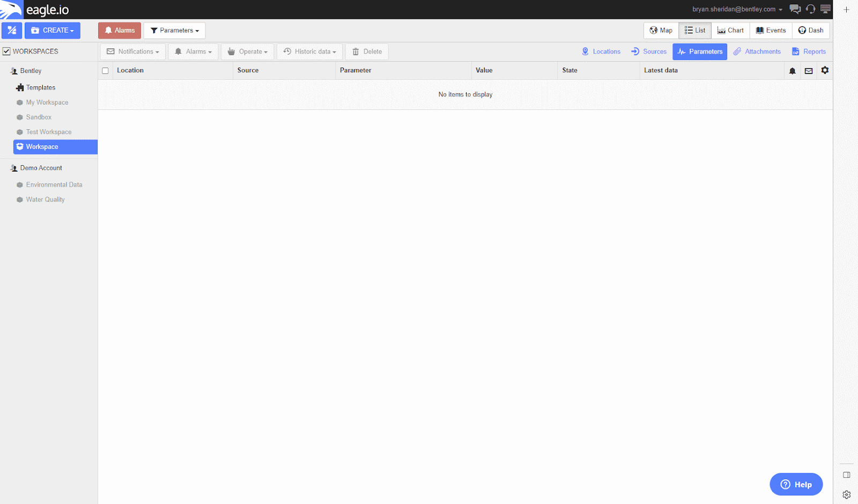
Task: Select the highlighted Workspace item
Action: click(x=55, y=147)
